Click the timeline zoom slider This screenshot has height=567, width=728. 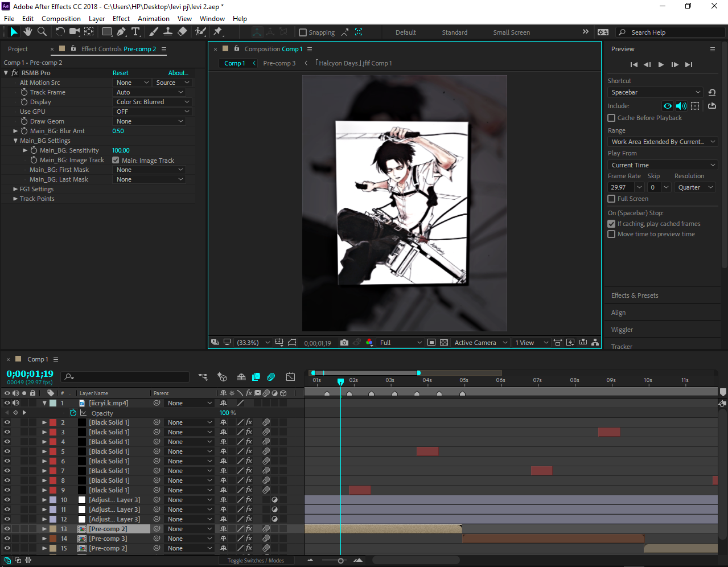pyautogui.click(x=340, y=561)
